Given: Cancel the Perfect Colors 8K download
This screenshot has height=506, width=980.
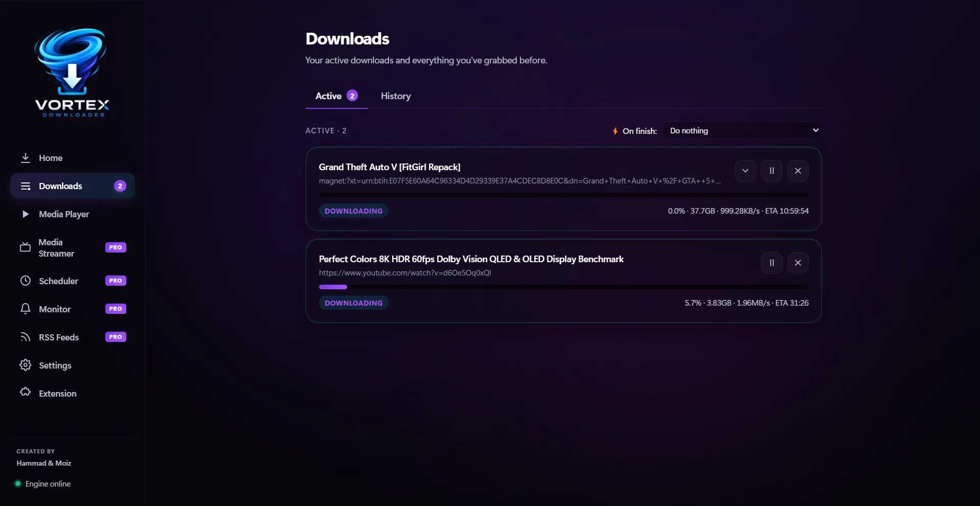Looking at the screenshot, I should click(x=797, y=263).
